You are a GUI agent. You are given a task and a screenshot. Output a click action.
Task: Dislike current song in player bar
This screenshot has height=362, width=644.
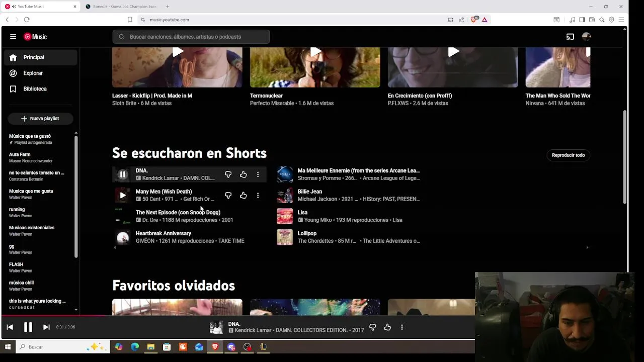[x=373, y=327]
